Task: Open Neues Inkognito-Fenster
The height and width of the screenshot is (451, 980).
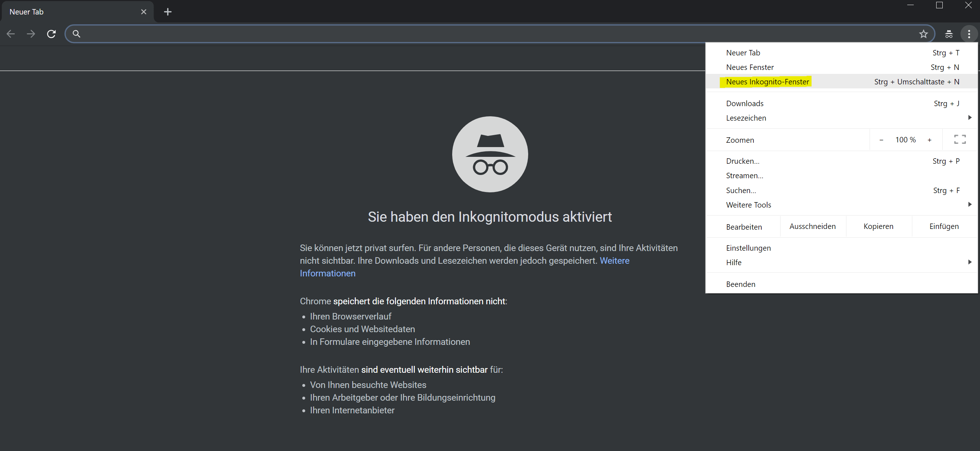Action: coord(841,82)
